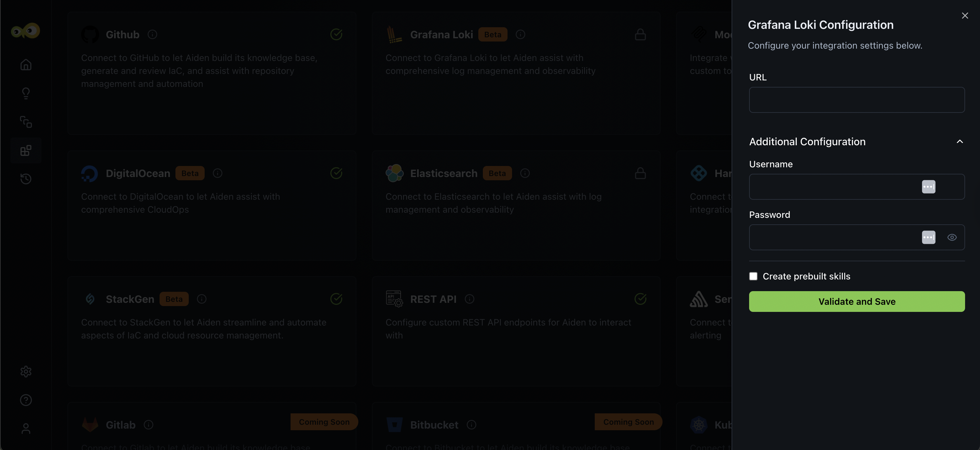Toggle password visibility eye icon
This screenshot has height=450, width=980.
point(952,237)
